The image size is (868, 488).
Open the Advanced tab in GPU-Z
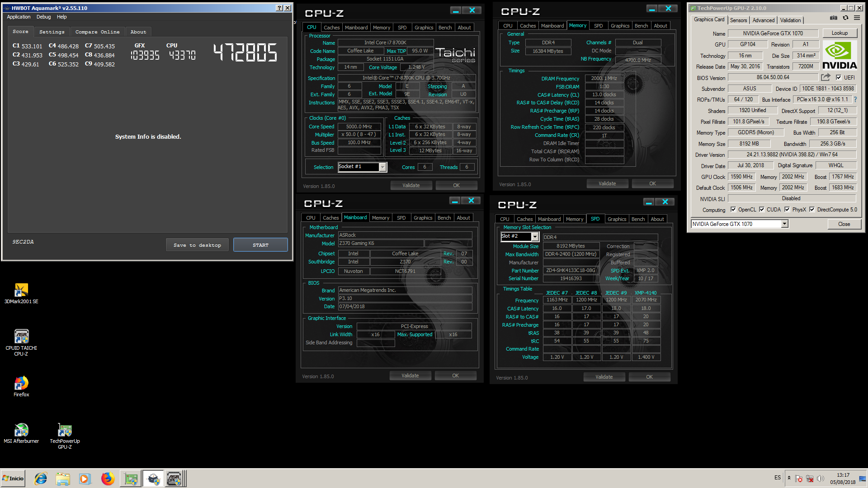click(763, 20)
